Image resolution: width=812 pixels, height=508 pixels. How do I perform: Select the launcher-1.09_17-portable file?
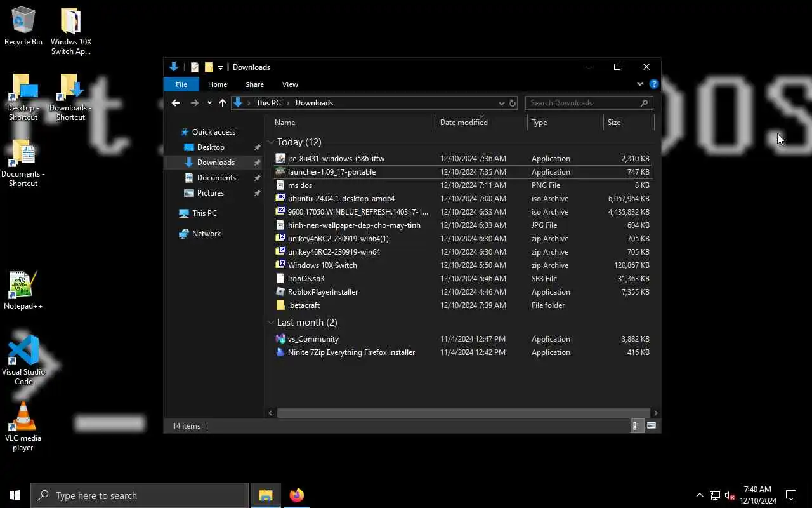462,172
